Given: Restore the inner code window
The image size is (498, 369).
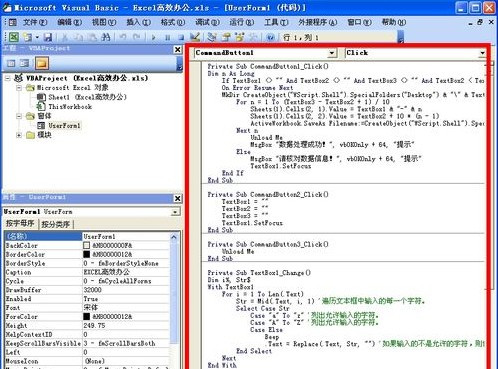Looking at the screenshot, I should [x=480, y=22].
